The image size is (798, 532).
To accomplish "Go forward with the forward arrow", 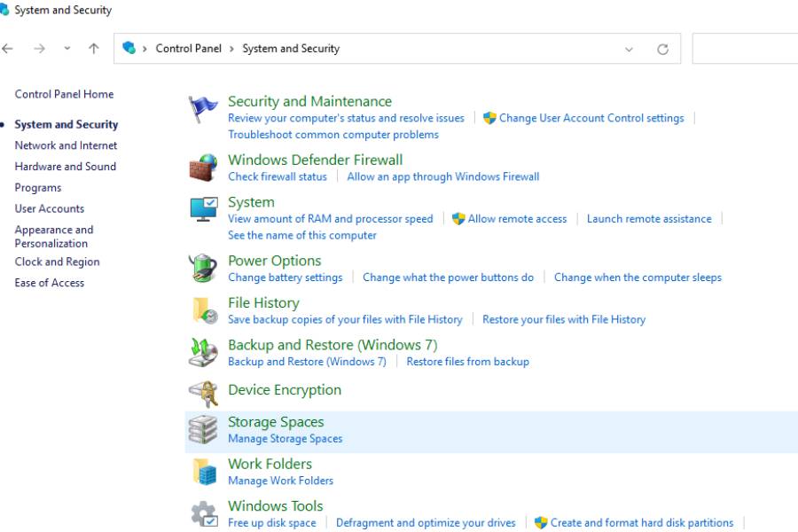I will [39, 49].
